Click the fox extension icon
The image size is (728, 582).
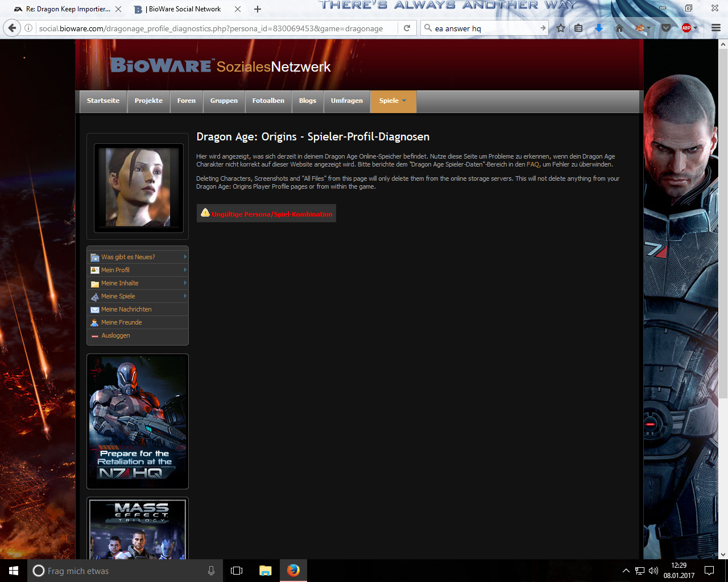tap(639, 28)
